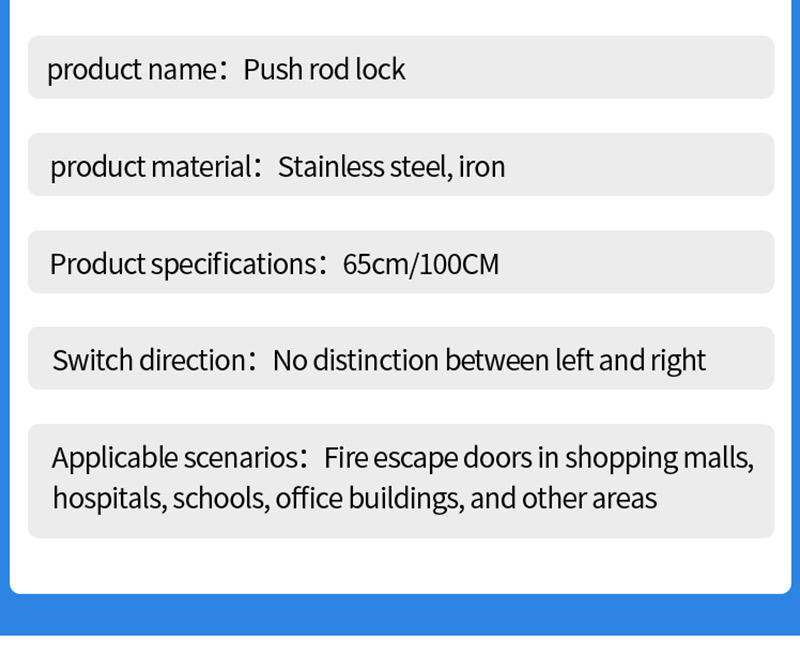Click the 'Applicable scenarios' label
Image resolution: width=800 pixels, height=672 pixels.
[175, 458]
